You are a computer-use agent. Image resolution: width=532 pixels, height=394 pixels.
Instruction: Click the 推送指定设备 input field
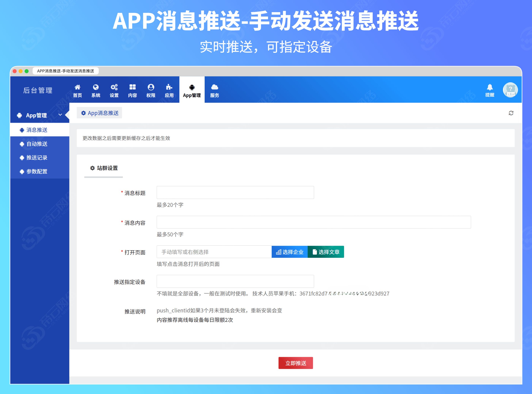[x=235, y=281]
